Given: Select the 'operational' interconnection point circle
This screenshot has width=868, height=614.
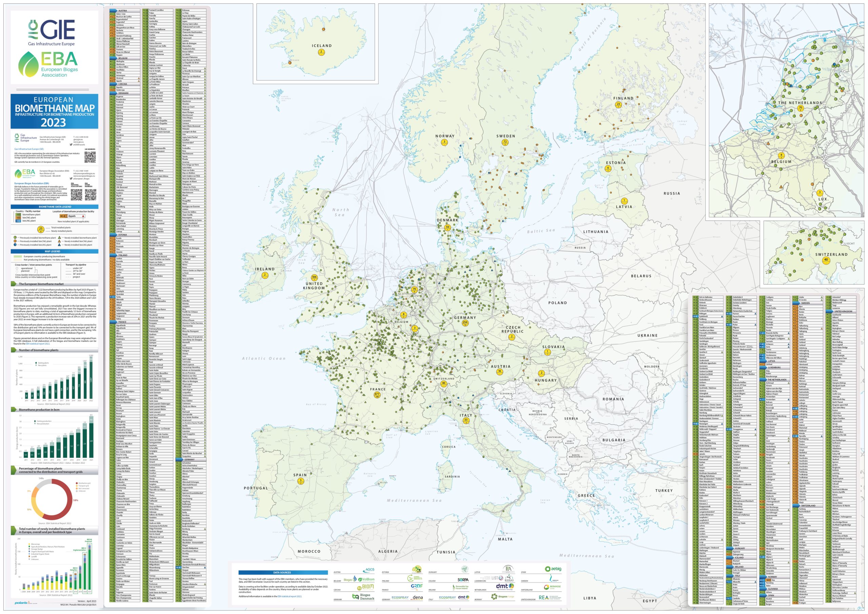Looking at the screenshot, I should pos(17,269).
